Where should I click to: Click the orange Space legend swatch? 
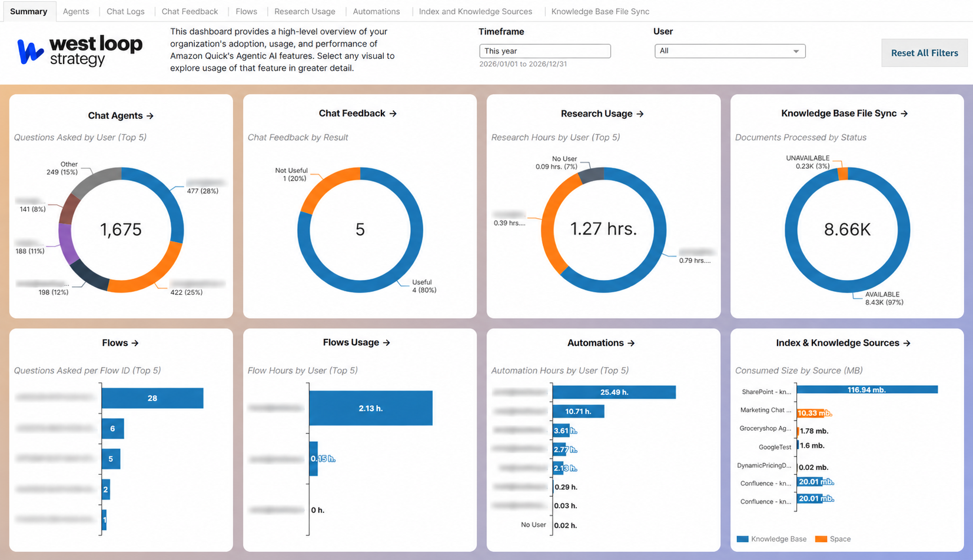(x=821, y=539)
